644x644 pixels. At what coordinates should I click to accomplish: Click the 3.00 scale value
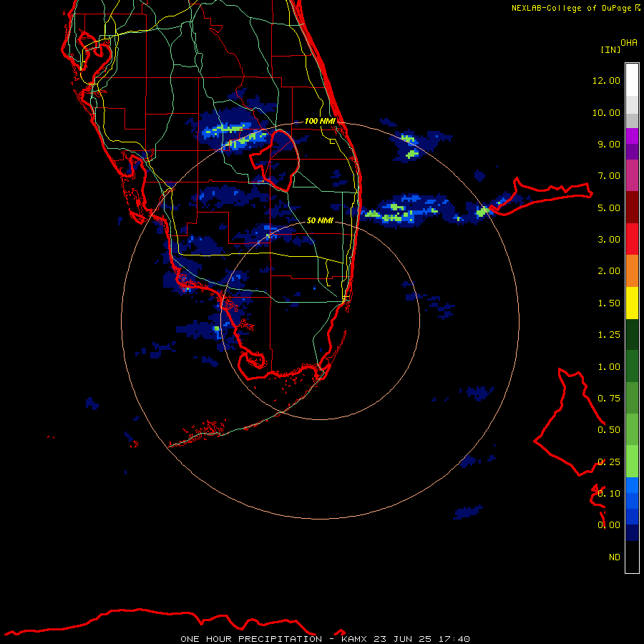point(609,240)
